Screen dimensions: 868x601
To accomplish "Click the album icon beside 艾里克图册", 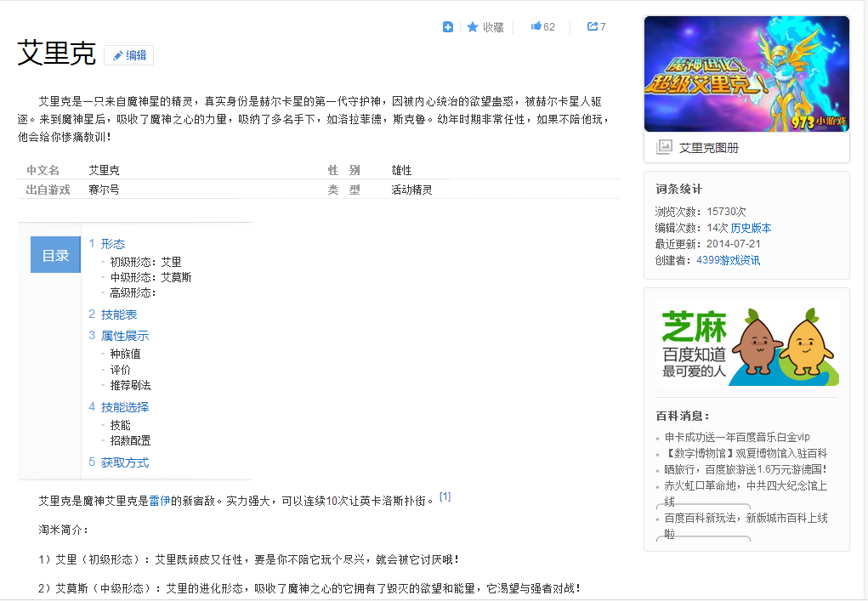I will point(664,147).
